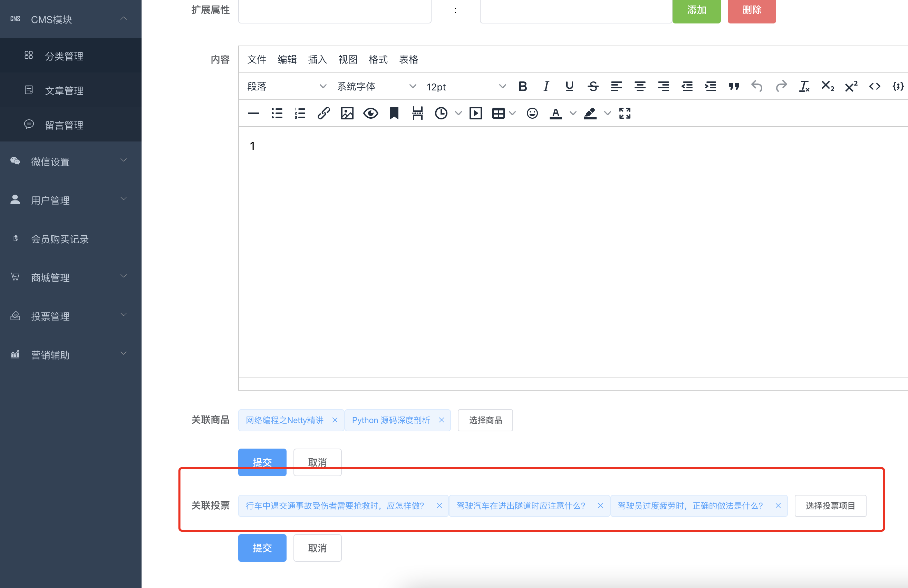Image resolution: width=908 pixels, height=588 pixels.
Task: Click the insert link icon
Action: [x=323, y=113]
